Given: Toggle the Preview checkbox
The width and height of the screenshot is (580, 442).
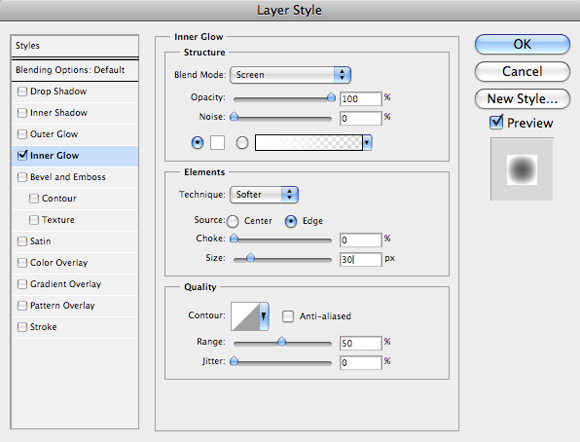Looking at the screenshot, I should [496, 122].
